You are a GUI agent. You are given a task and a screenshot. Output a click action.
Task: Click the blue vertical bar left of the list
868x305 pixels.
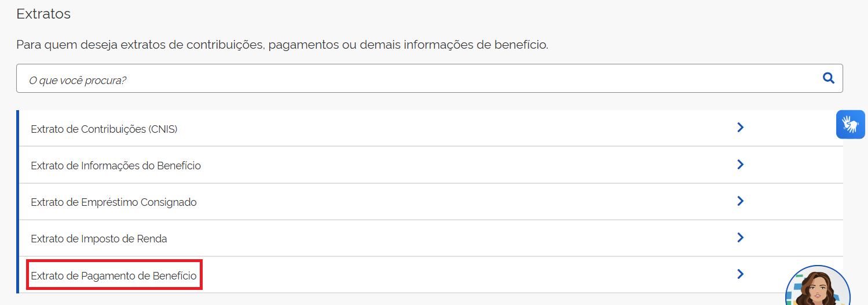tap(17, 201)
